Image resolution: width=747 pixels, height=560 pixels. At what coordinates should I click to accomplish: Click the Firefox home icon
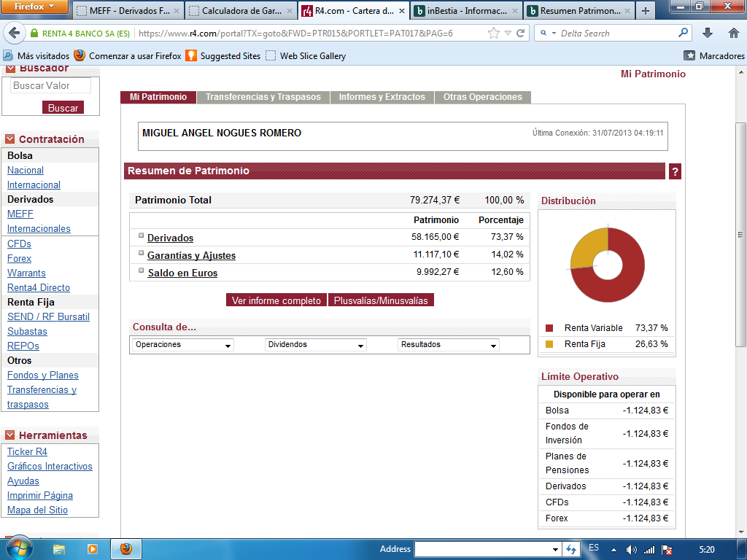(733, 34)
